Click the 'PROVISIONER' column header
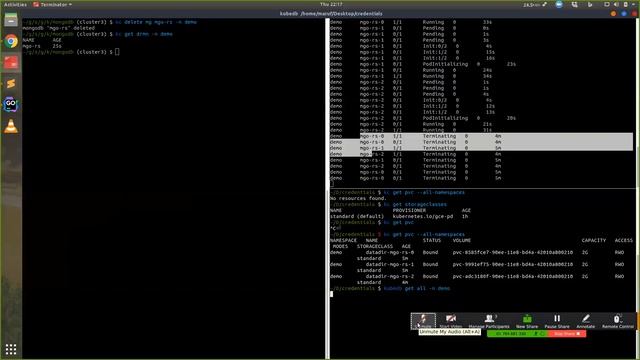The width and height of the screenshot is (640, 360). 409,210
